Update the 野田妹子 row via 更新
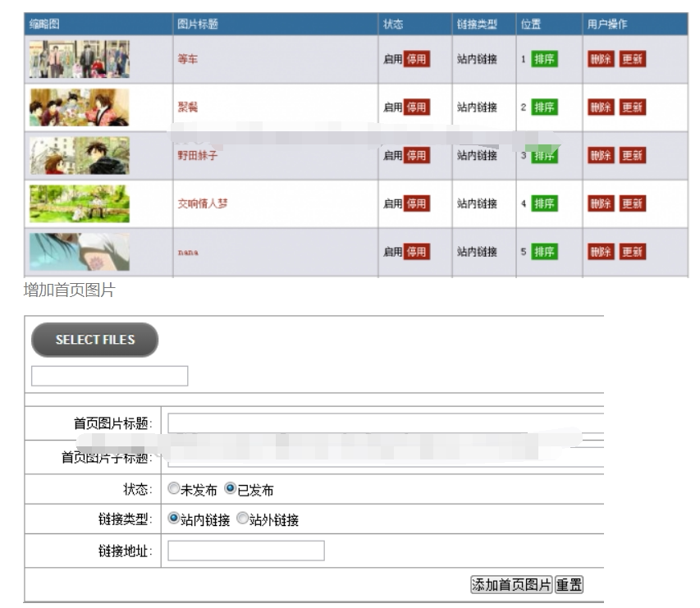Image resolution: width=700 pixels, height=608 pixels. [x=634, y=155]
